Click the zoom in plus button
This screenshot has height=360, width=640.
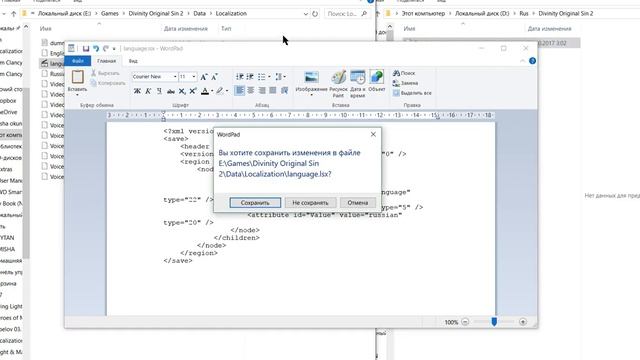coord(523,322)
